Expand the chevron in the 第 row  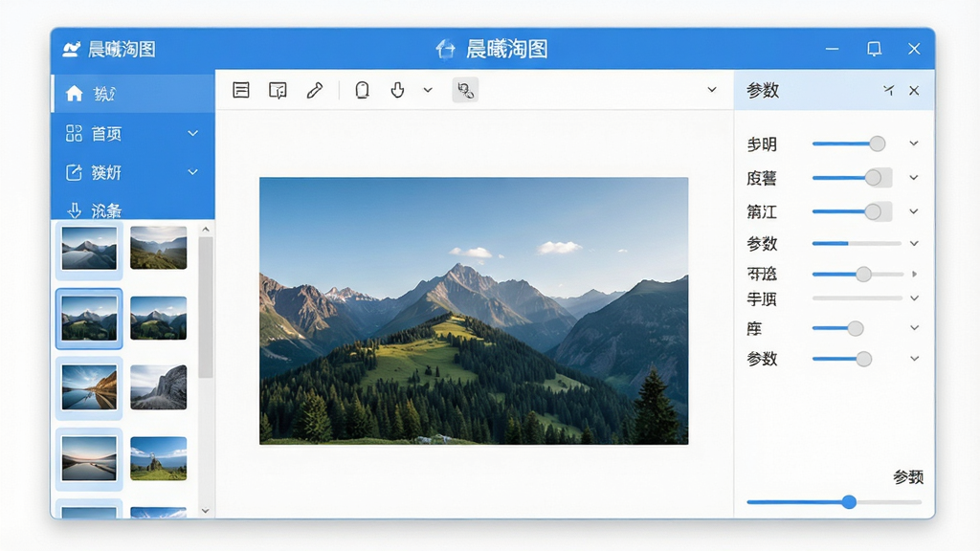pos(914,211)
